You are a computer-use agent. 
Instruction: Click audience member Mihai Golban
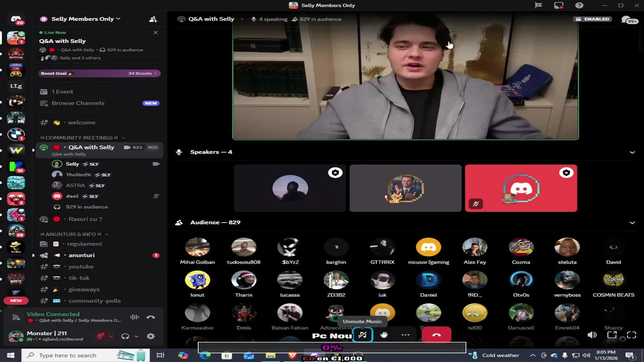[197, 251]
